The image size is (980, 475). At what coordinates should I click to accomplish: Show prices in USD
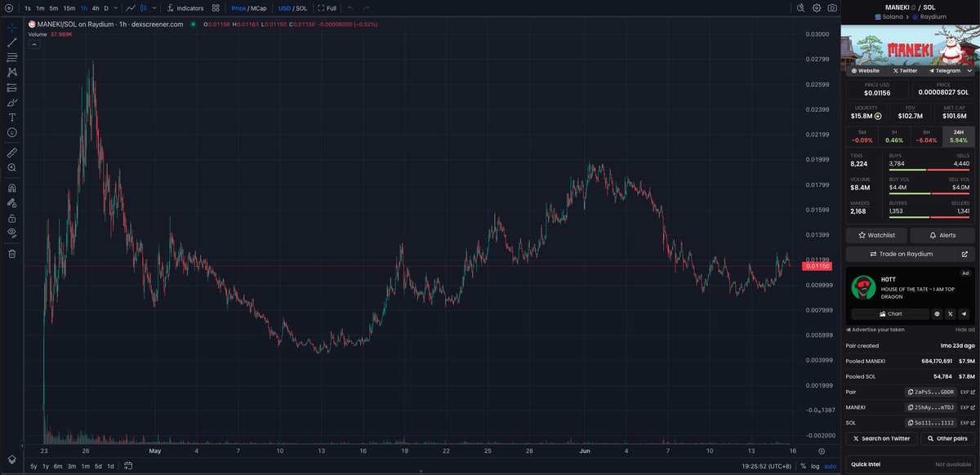point(284,8)
